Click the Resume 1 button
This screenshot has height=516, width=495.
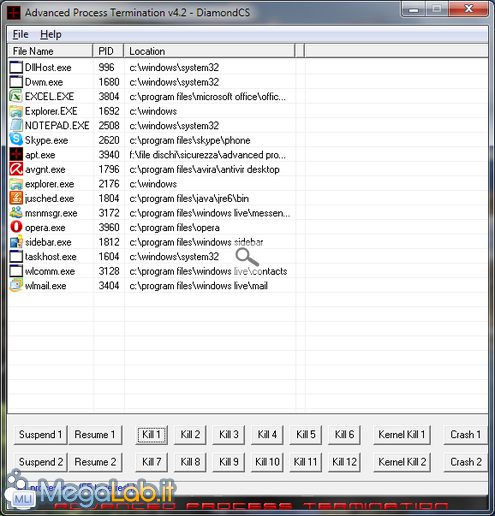coord(95,435)
